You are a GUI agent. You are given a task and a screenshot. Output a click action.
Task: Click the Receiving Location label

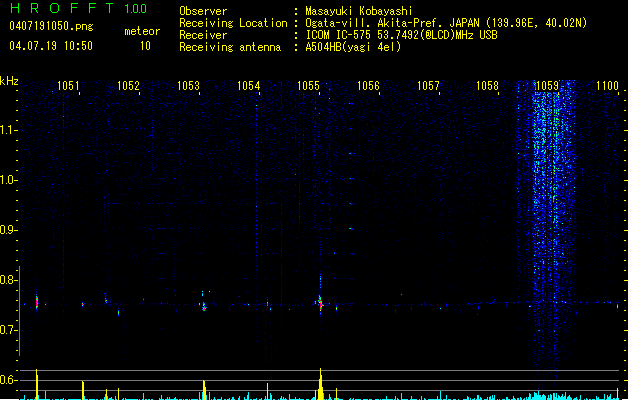233,23
